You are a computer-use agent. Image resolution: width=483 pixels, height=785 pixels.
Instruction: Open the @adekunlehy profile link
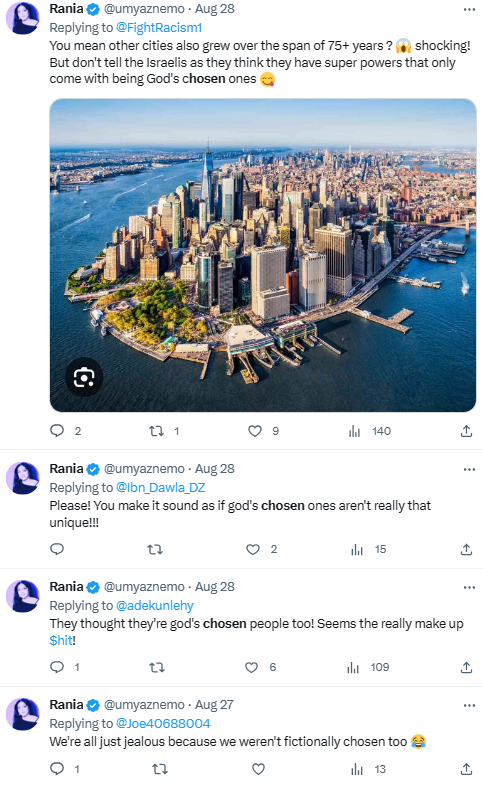(x=155, y=605)
